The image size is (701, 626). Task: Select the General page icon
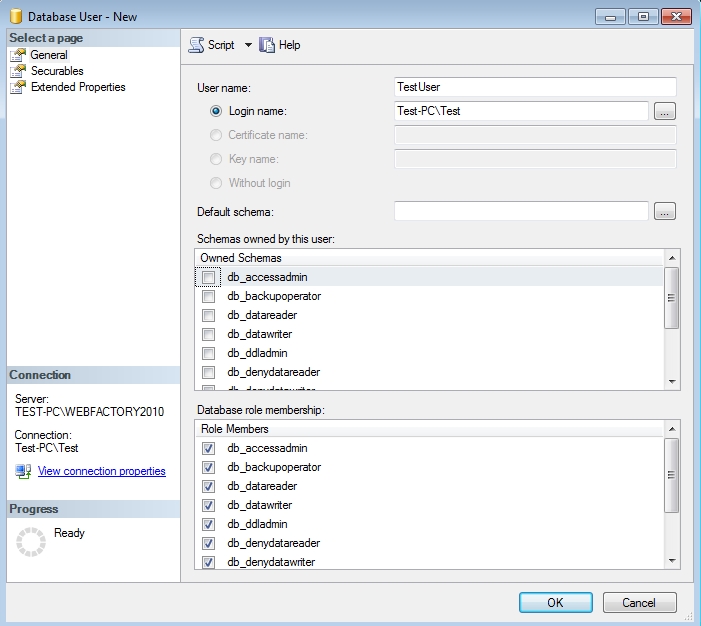coord(17,55)
